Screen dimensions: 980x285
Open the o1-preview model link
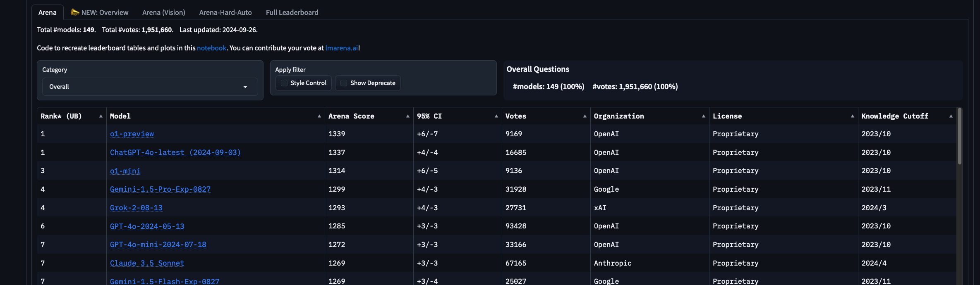click(x=132, y=134)
